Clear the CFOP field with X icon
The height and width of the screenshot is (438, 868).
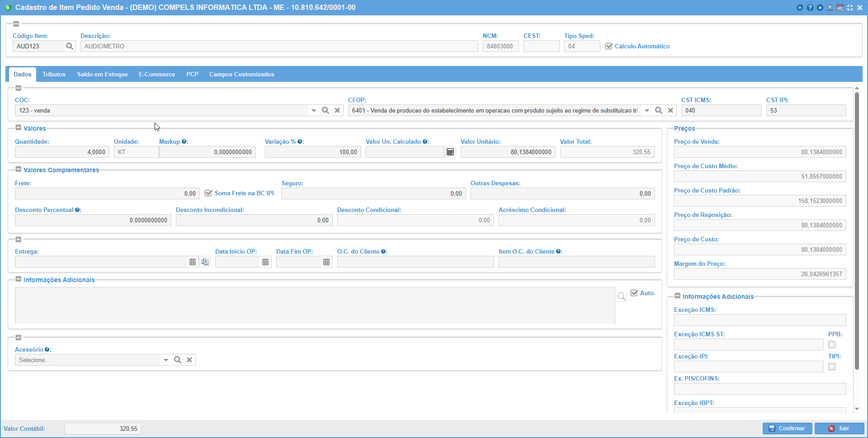(x=670, y=110)
